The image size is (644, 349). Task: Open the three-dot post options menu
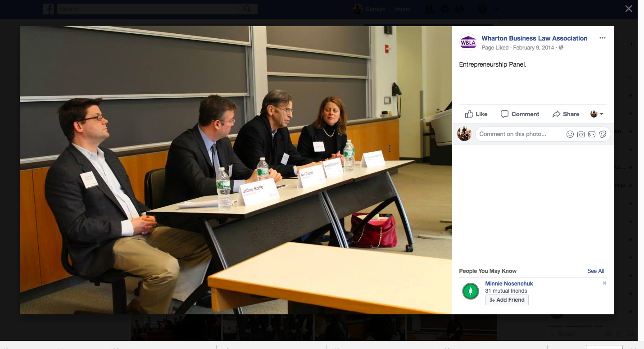(x=603, y=38)
